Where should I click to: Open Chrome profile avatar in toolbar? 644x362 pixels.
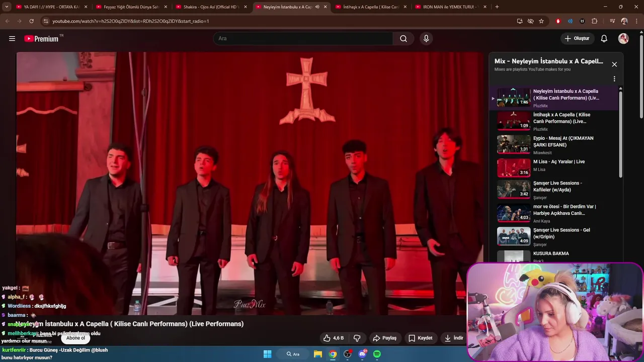coord(624,21)
